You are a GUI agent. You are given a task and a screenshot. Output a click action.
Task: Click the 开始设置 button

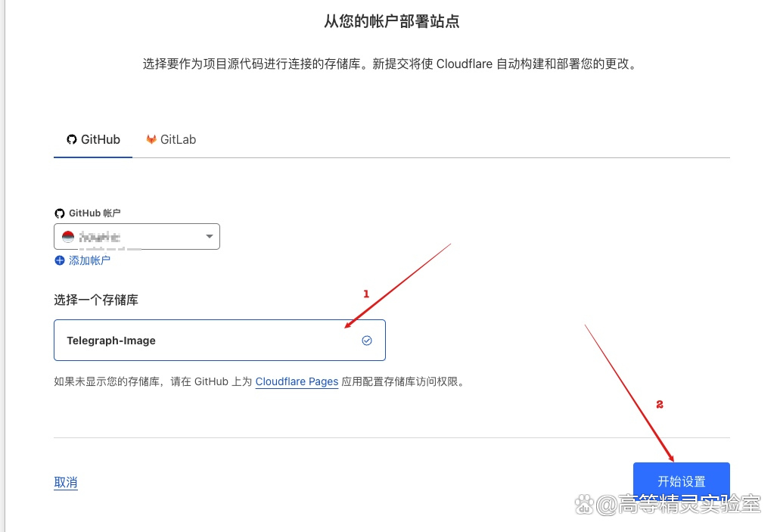point(682,481)
